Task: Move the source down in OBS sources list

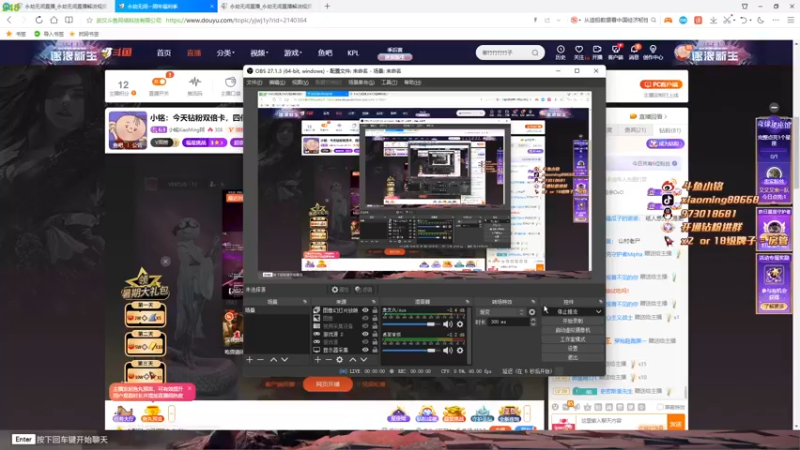Action: [364, 360]
